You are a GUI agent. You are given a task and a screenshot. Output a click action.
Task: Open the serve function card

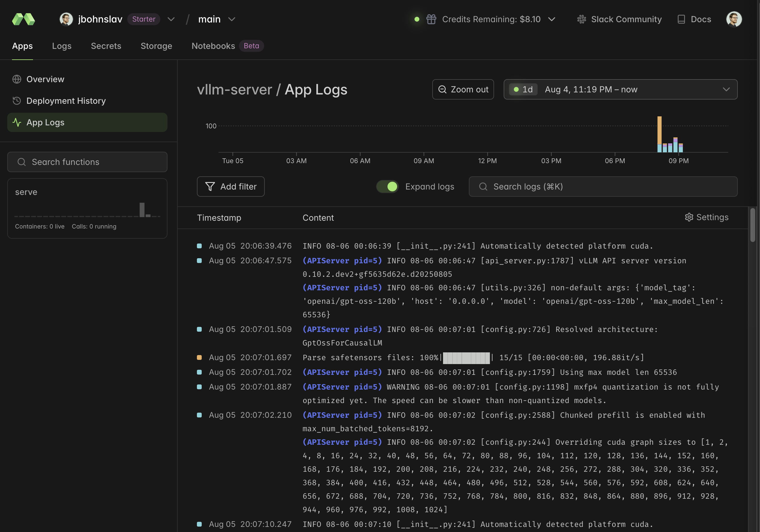pos(87,208)
